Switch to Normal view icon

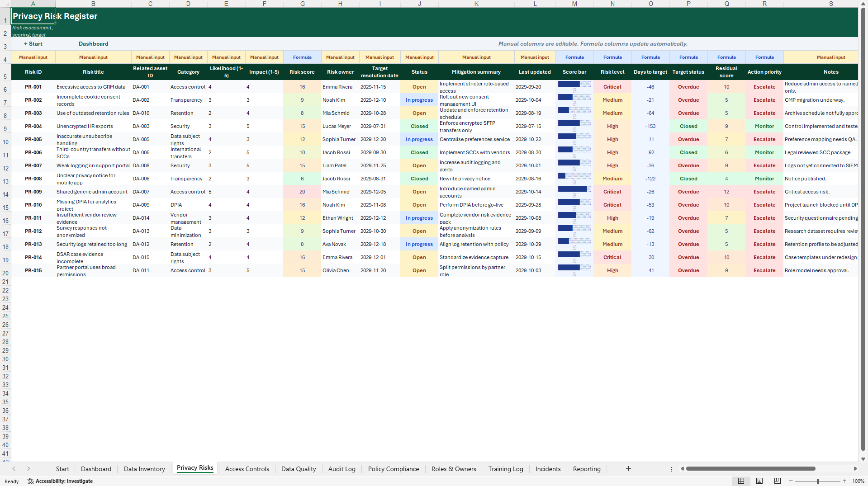[741, 481]
